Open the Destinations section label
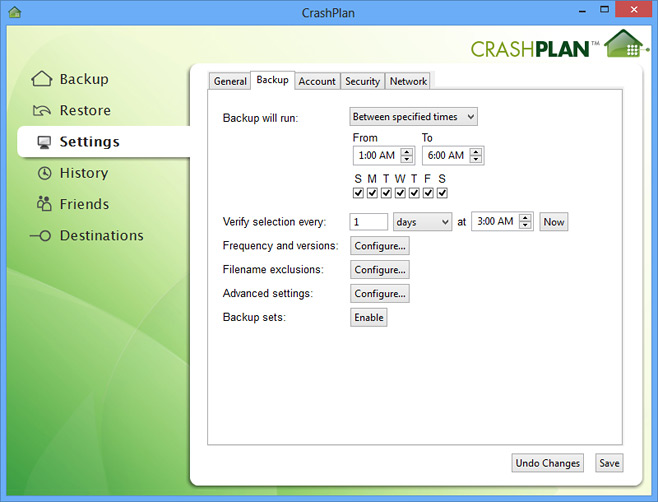The width and height of the screenshot is (658, 502). coord(102,235)
